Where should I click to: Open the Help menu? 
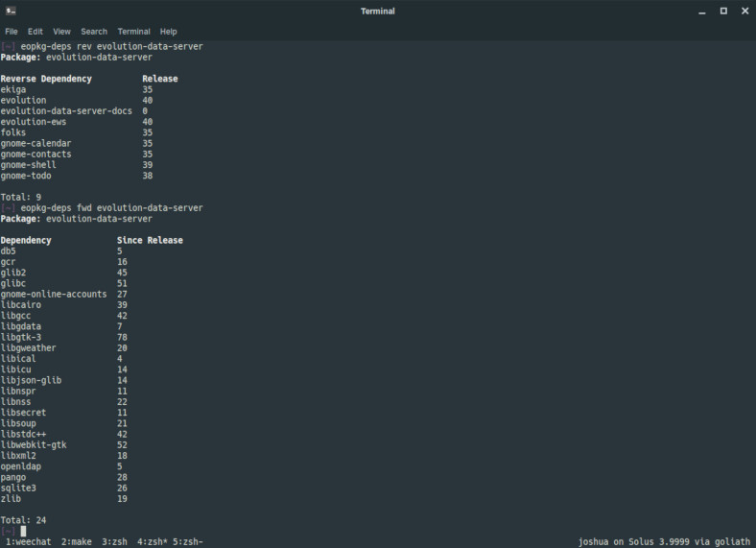pos(169,32)
